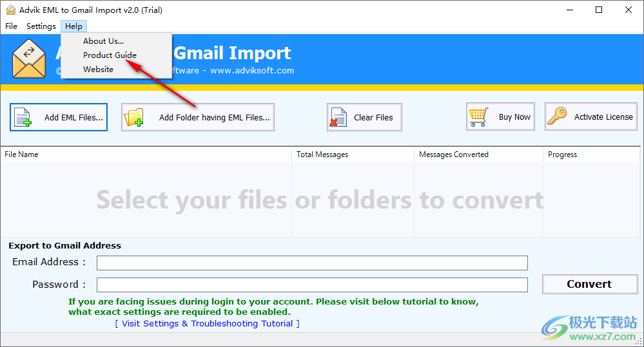This screenshot has width=644, height=347.
Task: Click the Buy Now button label
Action: 514,117
